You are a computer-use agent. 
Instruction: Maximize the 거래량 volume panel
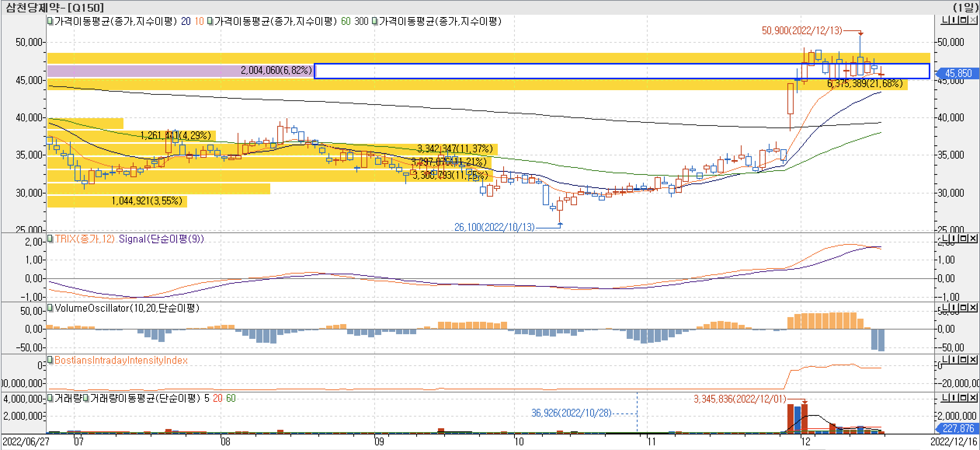(x=963, y=398)
